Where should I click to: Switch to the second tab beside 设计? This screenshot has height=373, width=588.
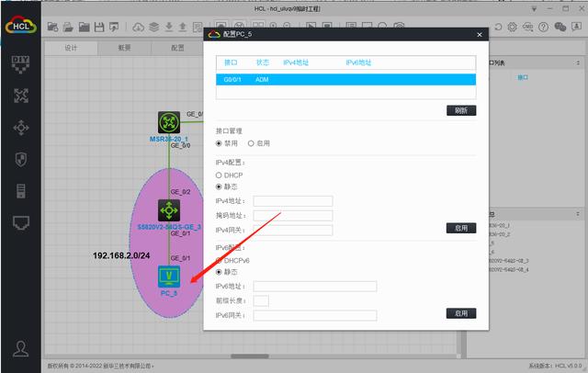pyautogui.click(x=125, y=48)
